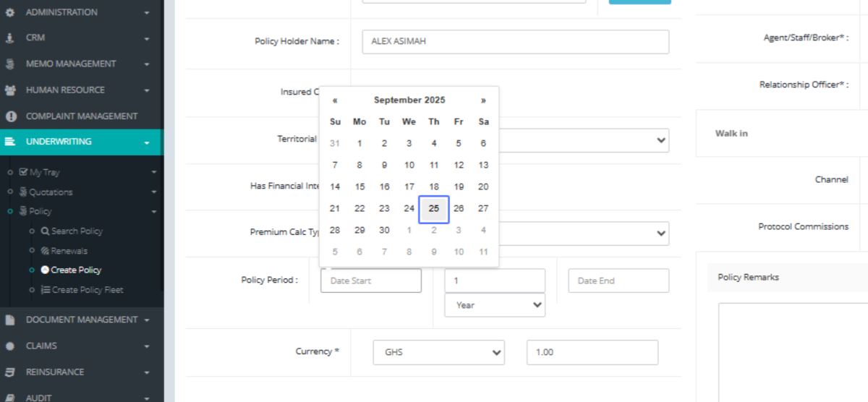
Task: Open the GHS currency dropdown
Action: pyautogui.click(x=438, y=352)
